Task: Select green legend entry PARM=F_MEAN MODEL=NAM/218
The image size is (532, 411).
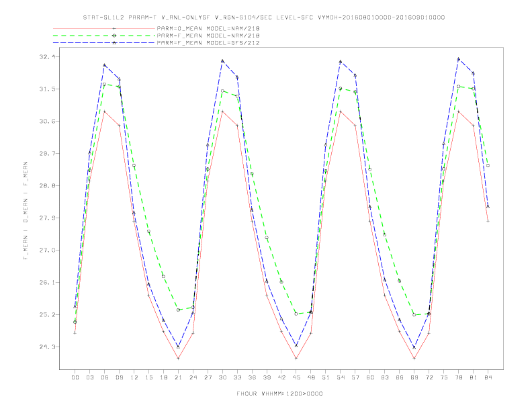Action: (208, 36)
